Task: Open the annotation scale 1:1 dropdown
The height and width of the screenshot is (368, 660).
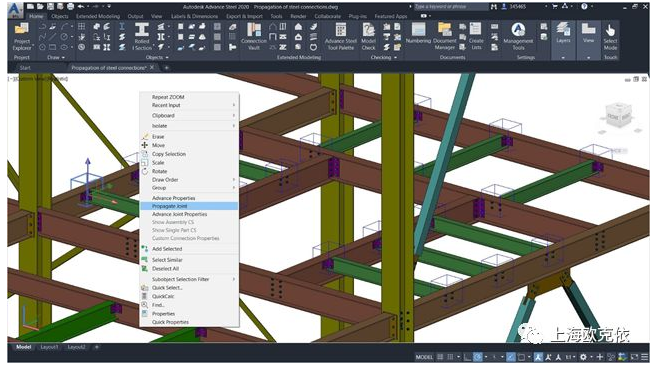Action: tap(570, 357)
